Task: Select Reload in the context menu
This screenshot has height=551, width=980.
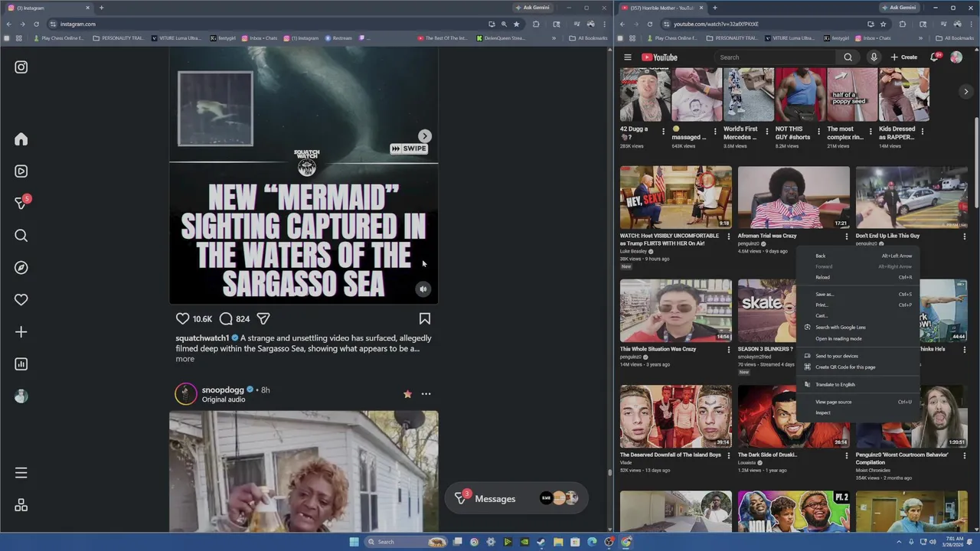Action: click(857, 277)
